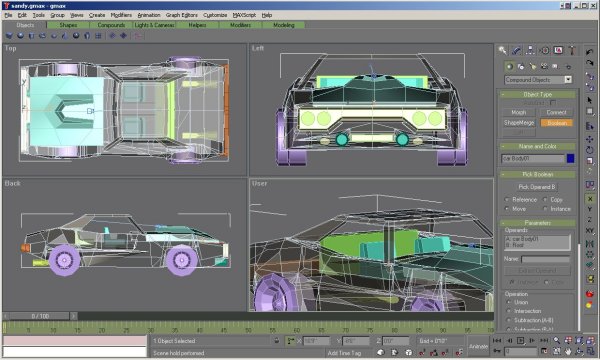Open the blue object color swatch
The height and width of the screenshot is (360, 600).
click(571, 158)
